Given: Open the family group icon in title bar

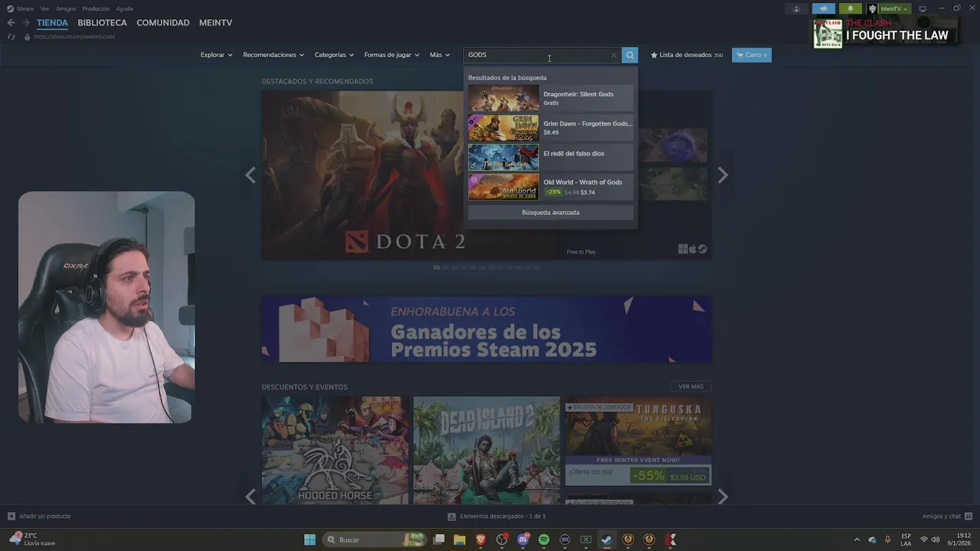Looking at the screenshot, I should coord(796,9).
